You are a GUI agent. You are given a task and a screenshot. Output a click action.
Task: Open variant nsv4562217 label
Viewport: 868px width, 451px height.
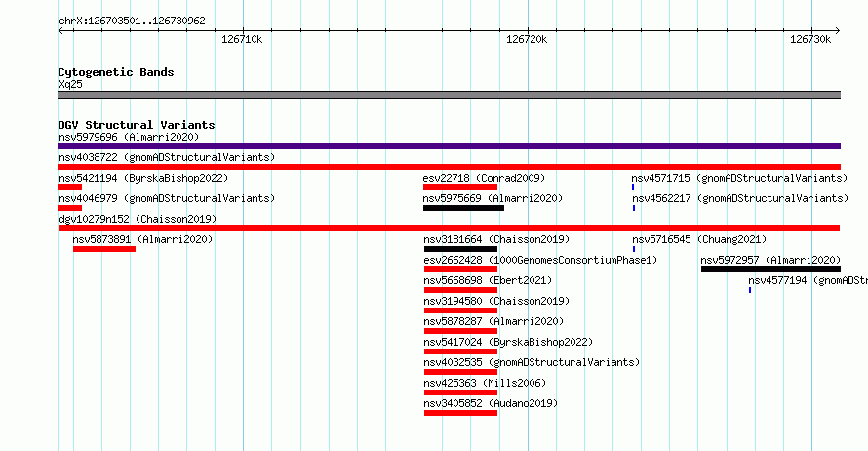pyautogui.click(x=740, y=198)
